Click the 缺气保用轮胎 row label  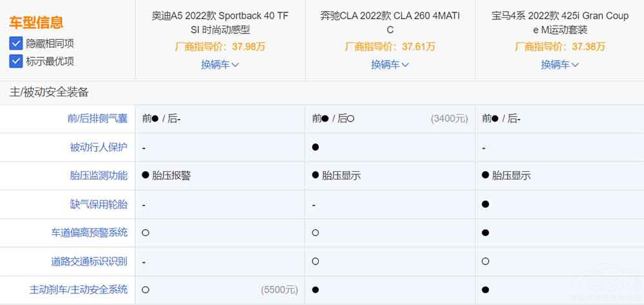click(99, 204)
